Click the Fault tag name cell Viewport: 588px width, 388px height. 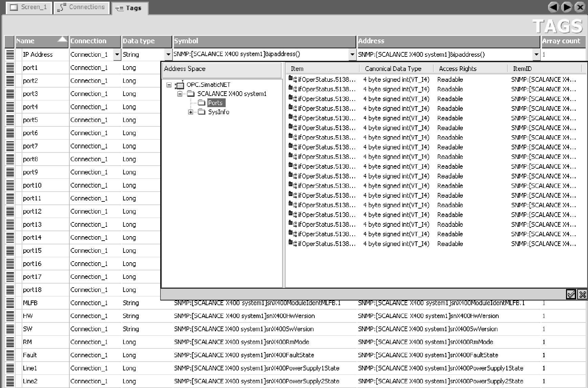[45, 355]
